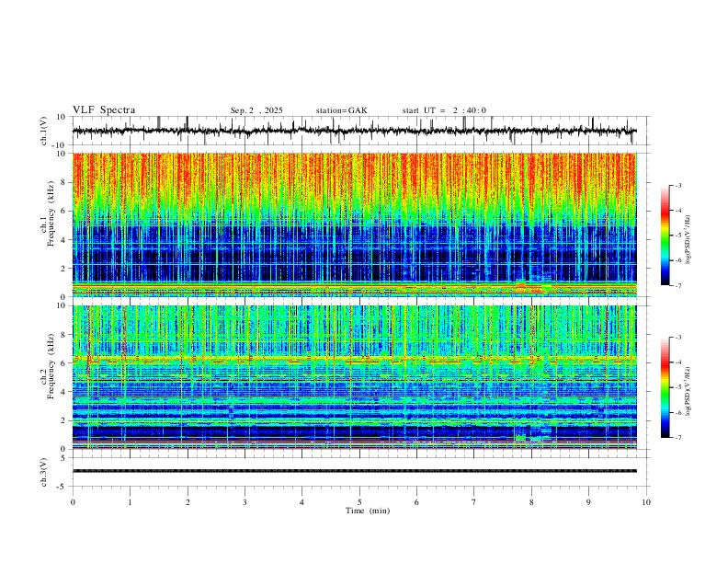Select the lower colorbar's "log(PSD)(V²/Hz)" label
The image size is (728, 563).
(x=688, y=391)
